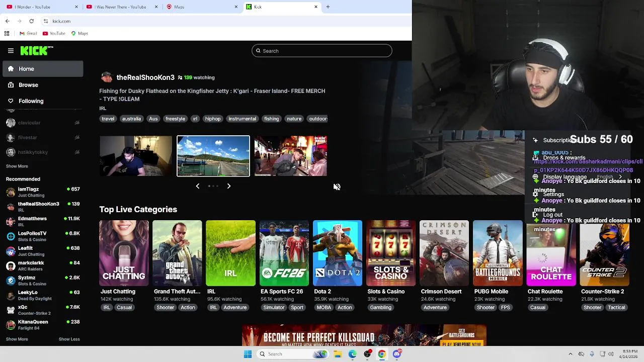Open recommended channel markclarkk

pos(43,265)
